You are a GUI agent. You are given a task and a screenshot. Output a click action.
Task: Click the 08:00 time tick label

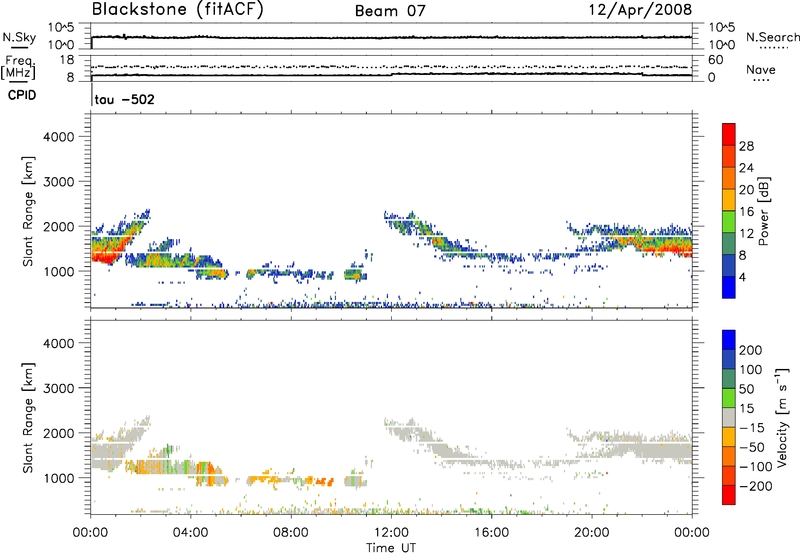pyautogui.click(x=290, y=533)
